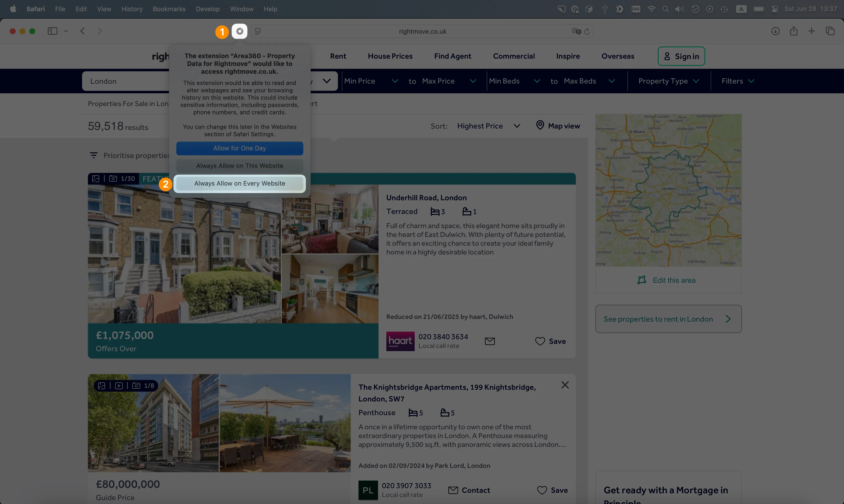Go back to previous page

pyautogui.click(x=83, y=31)
